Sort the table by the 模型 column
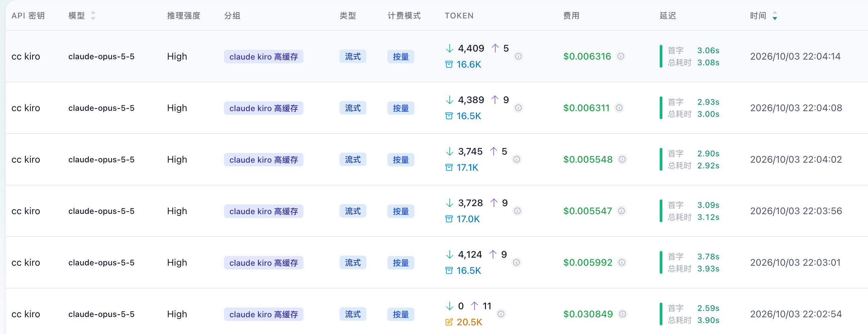 tap(93, 15)
